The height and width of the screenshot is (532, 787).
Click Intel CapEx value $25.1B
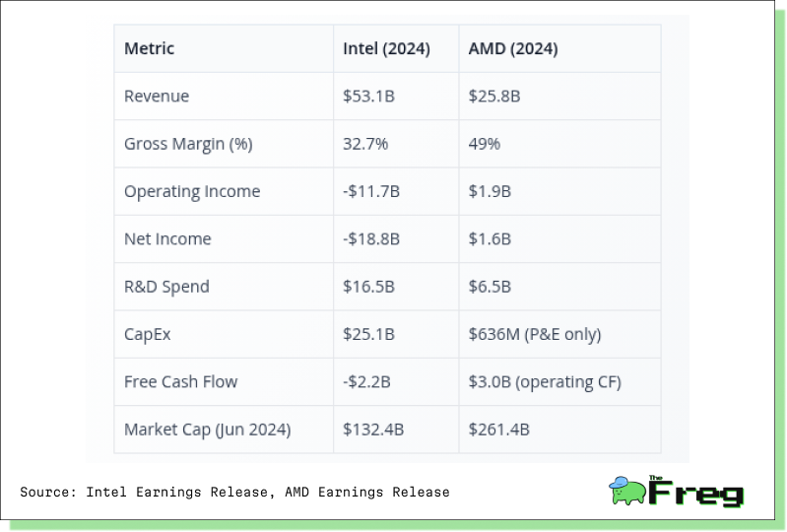tap(368, 334)
